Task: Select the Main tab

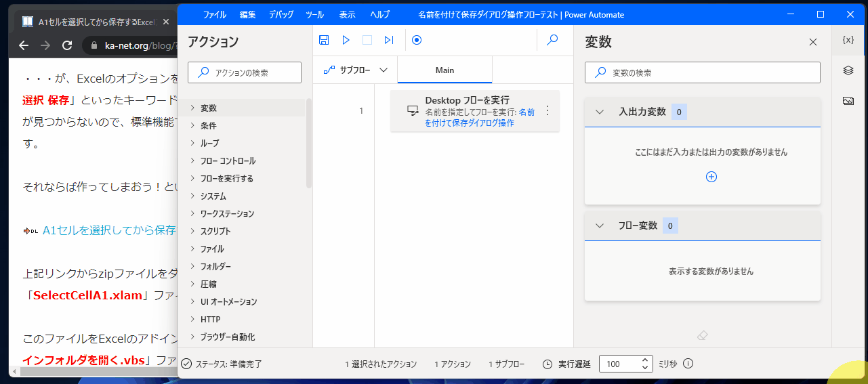Action: click(445, 70)
